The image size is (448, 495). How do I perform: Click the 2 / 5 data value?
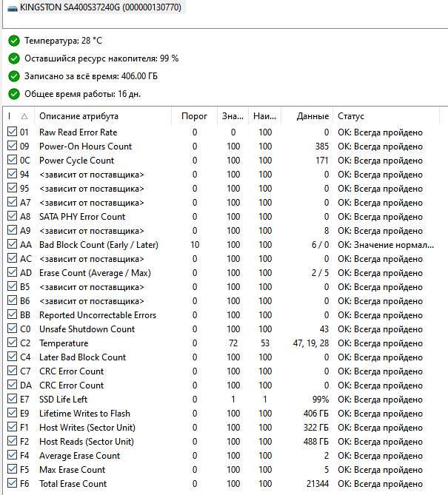[x=320, y=273]
